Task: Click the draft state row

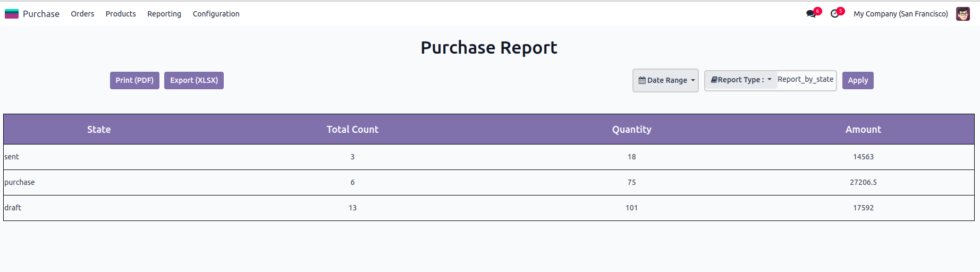Action: pos(13,208)
